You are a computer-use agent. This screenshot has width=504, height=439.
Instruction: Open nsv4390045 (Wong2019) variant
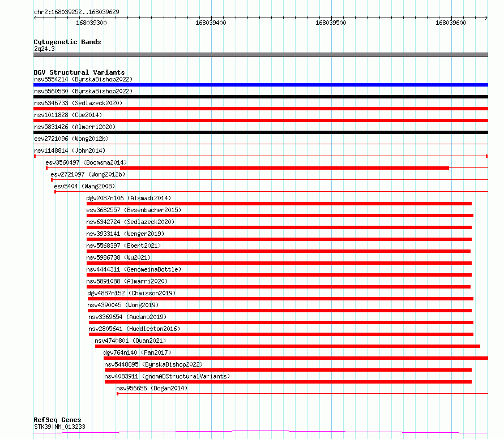(x=123, y=305)
